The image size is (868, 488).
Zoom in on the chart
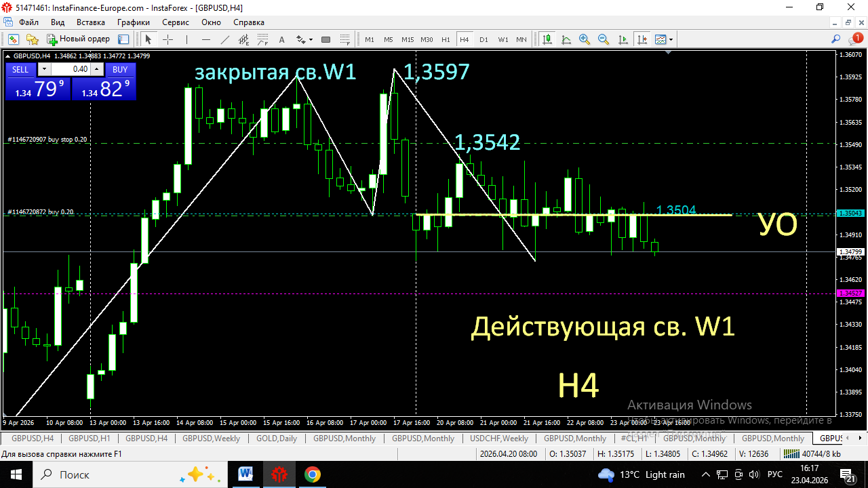[x=585, y=39]
